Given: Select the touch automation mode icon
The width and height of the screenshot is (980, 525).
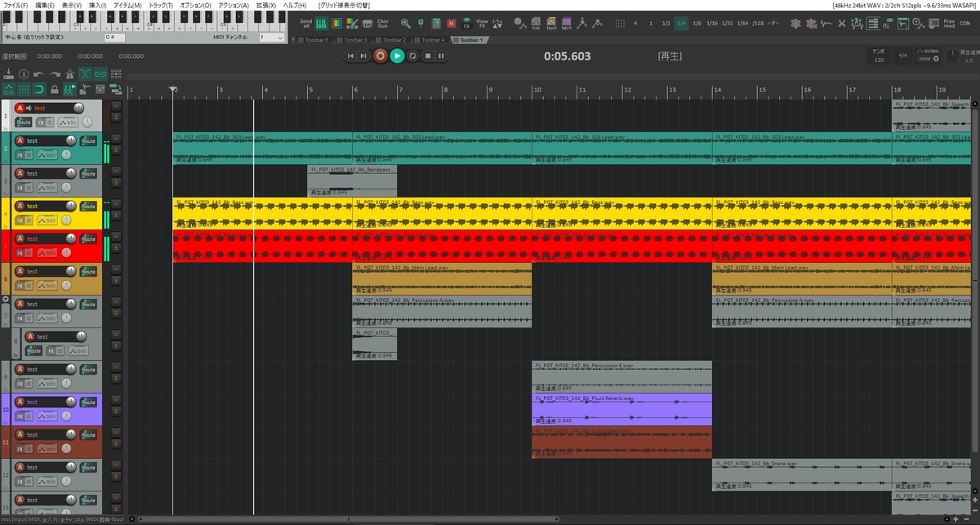Looking at the screenshot, I should [x=551, y=24].
